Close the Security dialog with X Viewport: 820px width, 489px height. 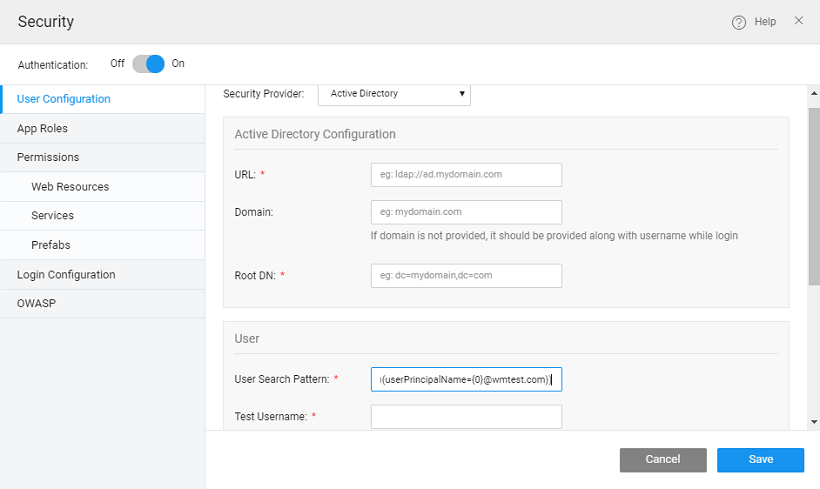(x=798, y=21)
